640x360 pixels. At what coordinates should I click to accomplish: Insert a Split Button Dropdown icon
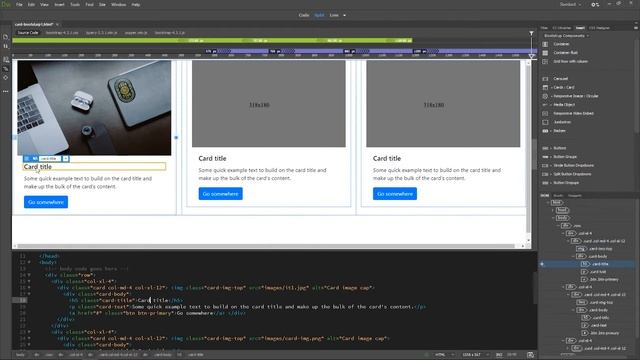click(545, 174)
